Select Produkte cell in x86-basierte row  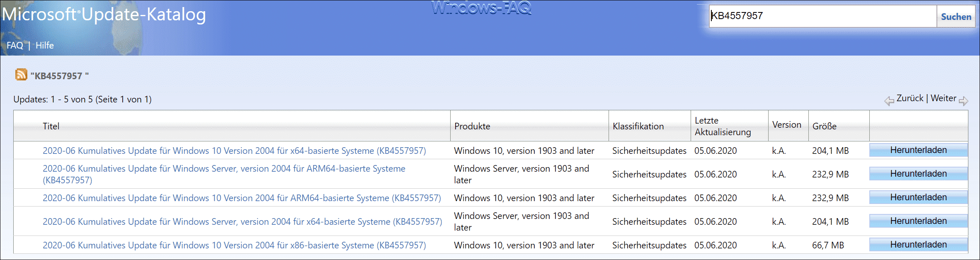[524, 245]
